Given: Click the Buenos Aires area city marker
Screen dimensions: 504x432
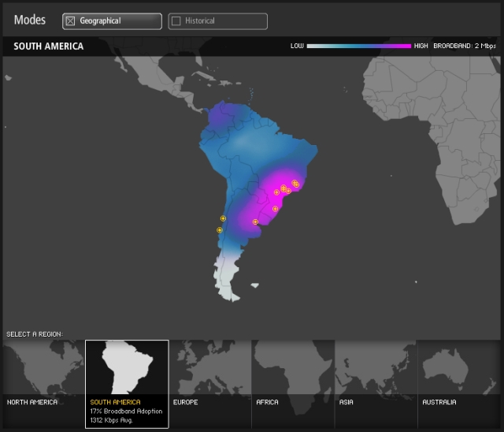Looking at the screenshot, I should 255,222.
